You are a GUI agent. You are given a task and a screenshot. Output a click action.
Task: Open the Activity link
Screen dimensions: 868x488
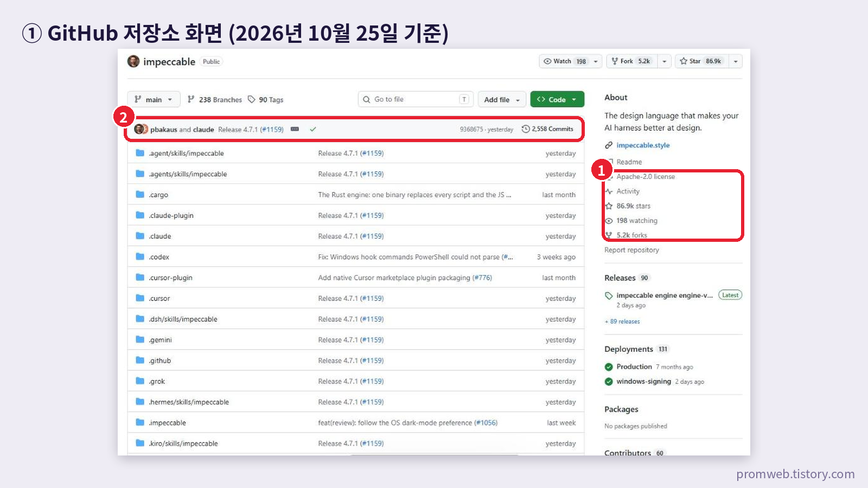[628, 191]
